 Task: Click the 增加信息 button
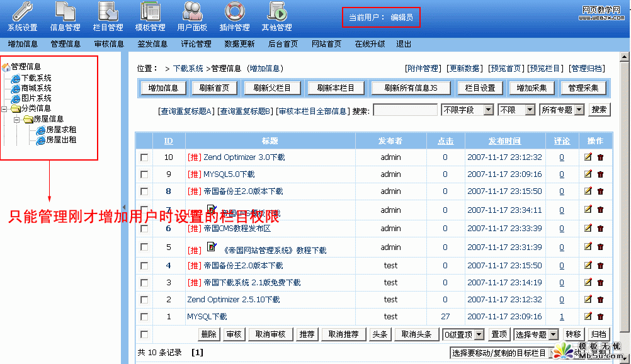click(163, 88)
